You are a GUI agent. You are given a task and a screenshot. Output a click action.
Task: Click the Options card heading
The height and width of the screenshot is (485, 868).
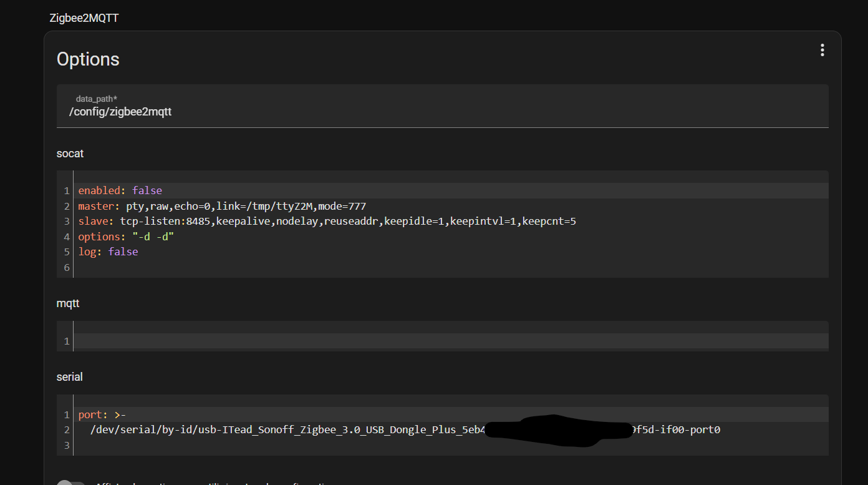(x=88, y=59)
